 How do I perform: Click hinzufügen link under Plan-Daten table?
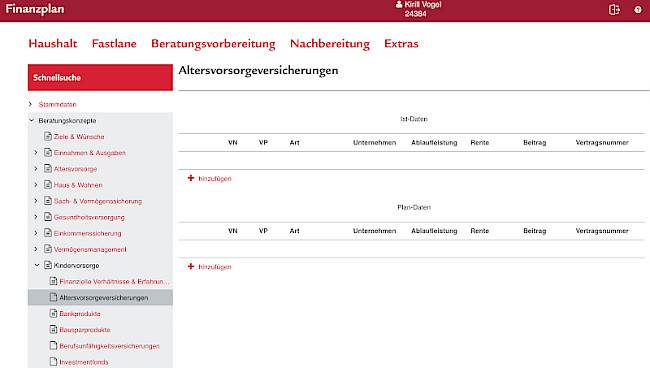(215, 267)
